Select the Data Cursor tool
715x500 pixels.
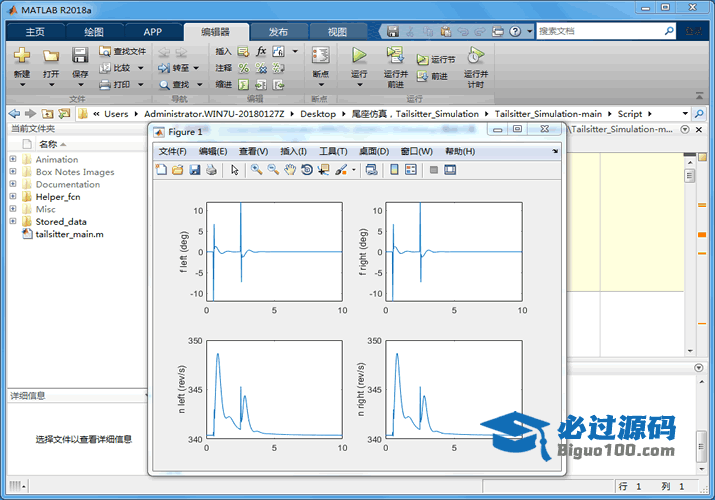tap(323, 170)
